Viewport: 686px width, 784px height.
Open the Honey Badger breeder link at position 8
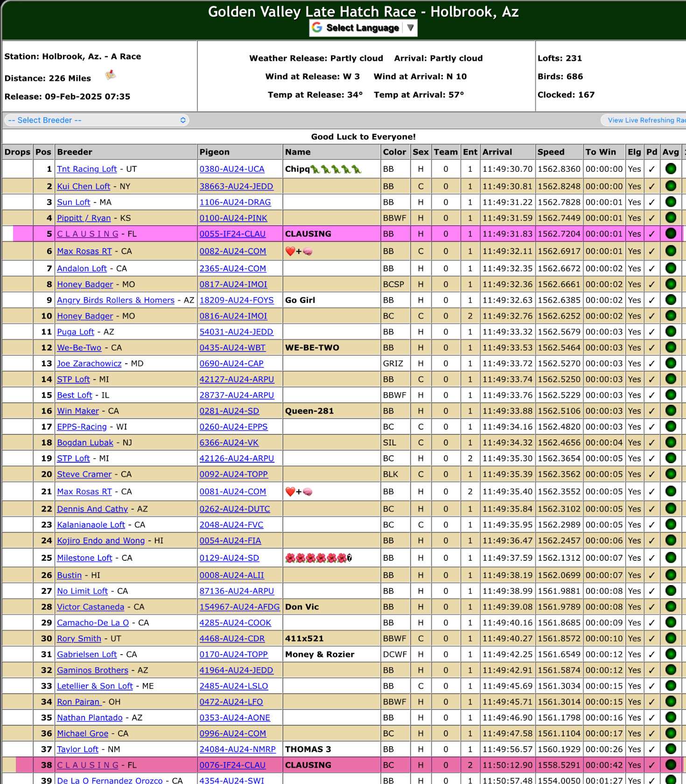(85, 284)
